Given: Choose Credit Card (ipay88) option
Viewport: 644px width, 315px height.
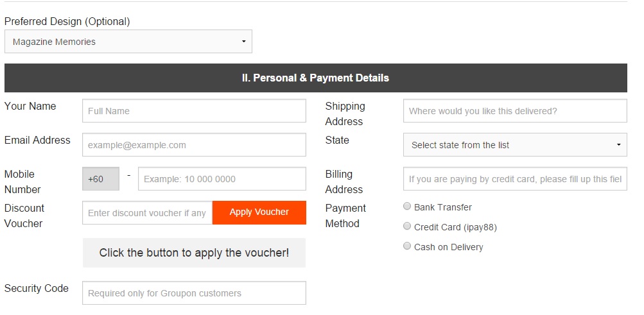Looking at the screenshot, I should tap(407, 226).
